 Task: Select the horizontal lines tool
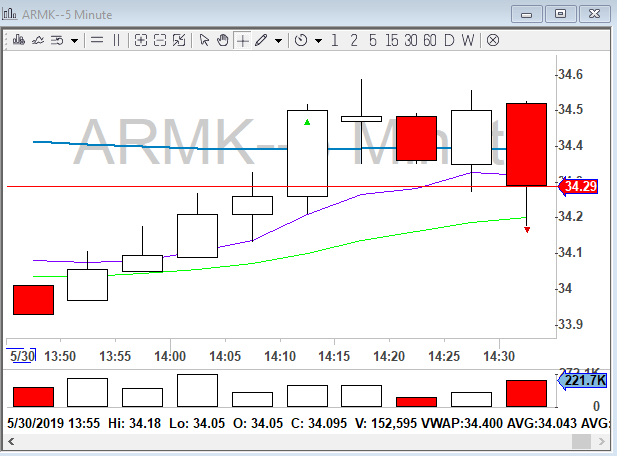(97, 40)
